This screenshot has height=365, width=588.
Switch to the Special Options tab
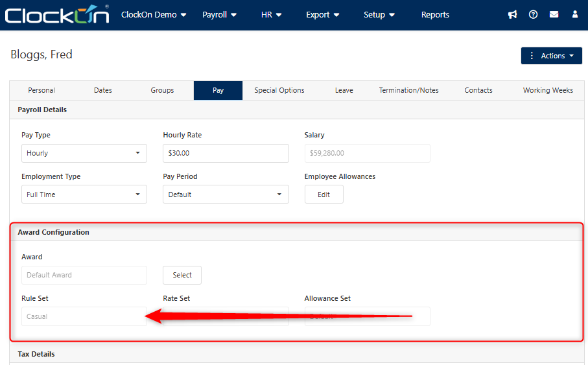pyautogui.click(x=279, y=90)
